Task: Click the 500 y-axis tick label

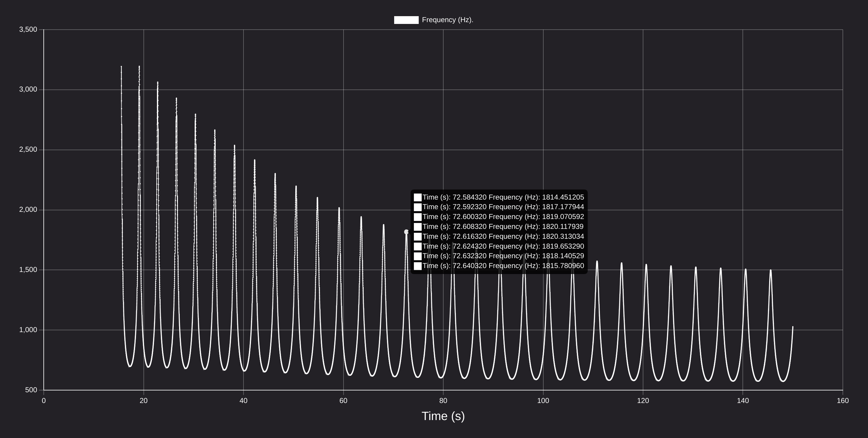Action: (x=31, y=390)
